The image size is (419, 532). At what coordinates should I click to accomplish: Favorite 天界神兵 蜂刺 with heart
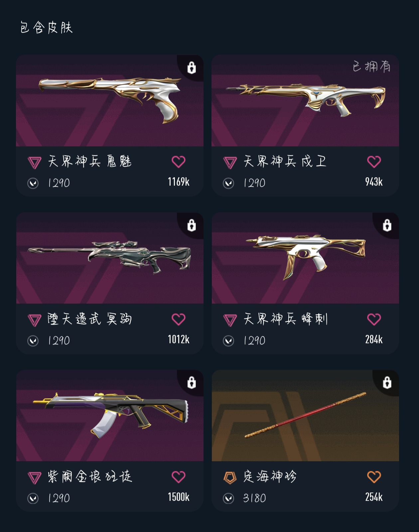tap(374, 320)
